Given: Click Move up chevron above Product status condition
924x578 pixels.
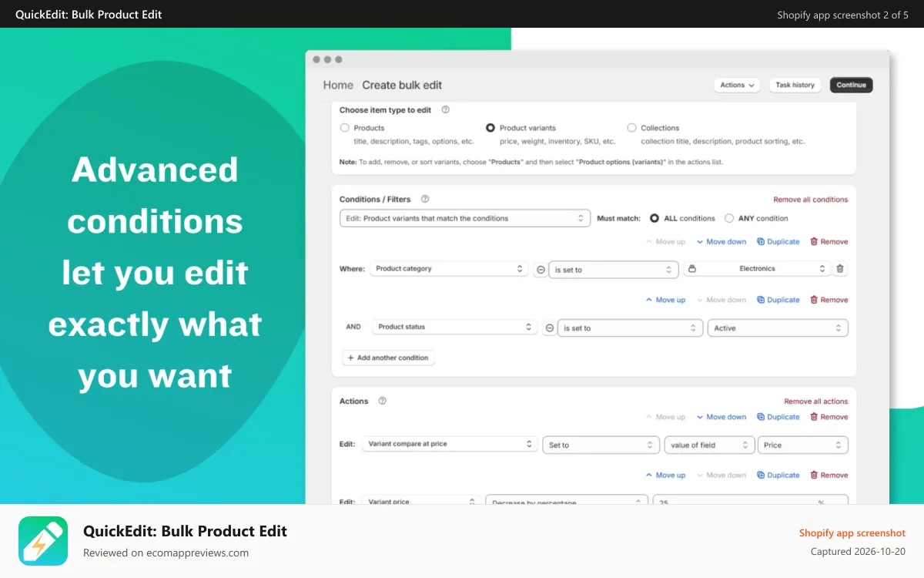Looking at the screenshot, I should (x=649, y=300).
